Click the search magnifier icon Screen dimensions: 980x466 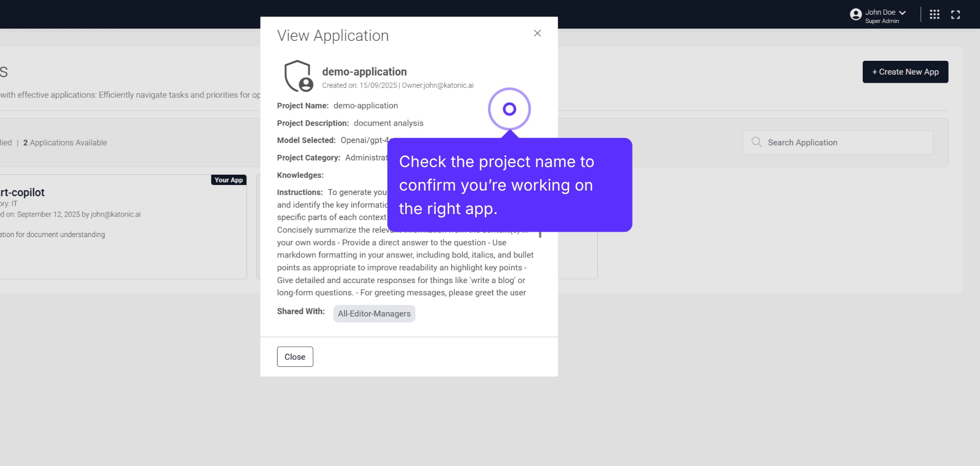point(756,142)
